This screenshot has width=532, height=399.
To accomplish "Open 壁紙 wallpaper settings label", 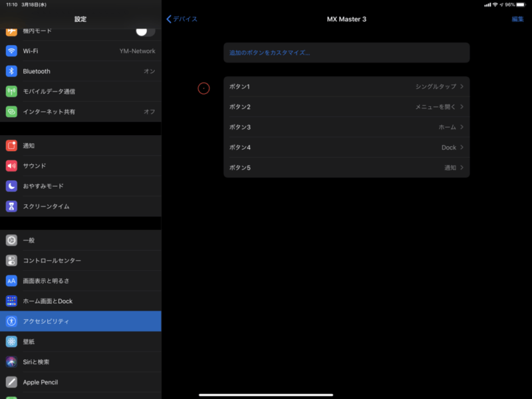I will (x=29, y=341).
